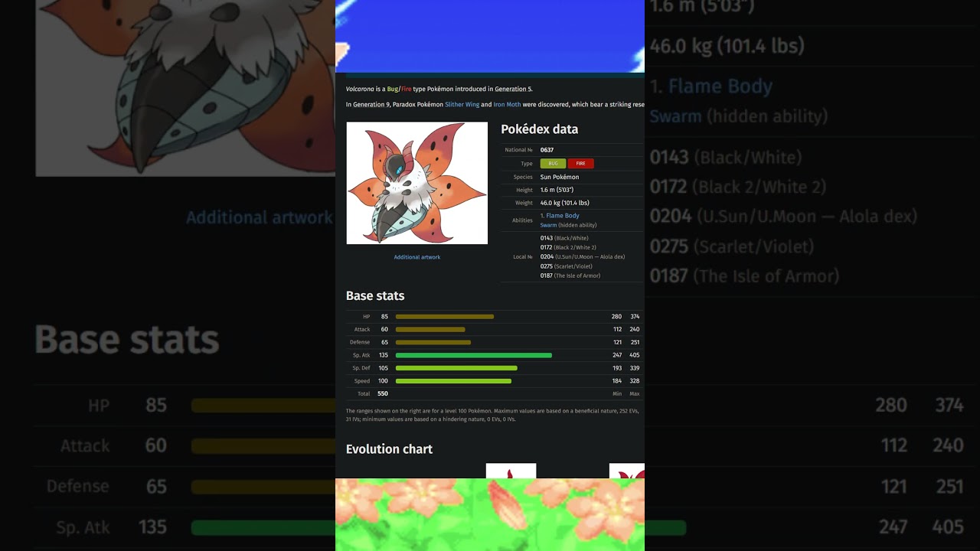The image size is (980, 551).
Task: Click the 0143 Black/White local number
Action: [564, 238]
